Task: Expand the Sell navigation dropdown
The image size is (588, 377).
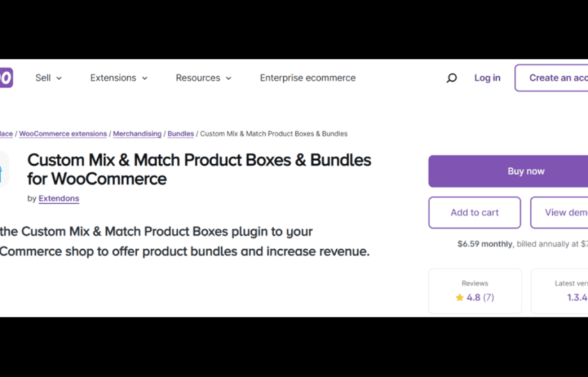Action: pos(48,77)
